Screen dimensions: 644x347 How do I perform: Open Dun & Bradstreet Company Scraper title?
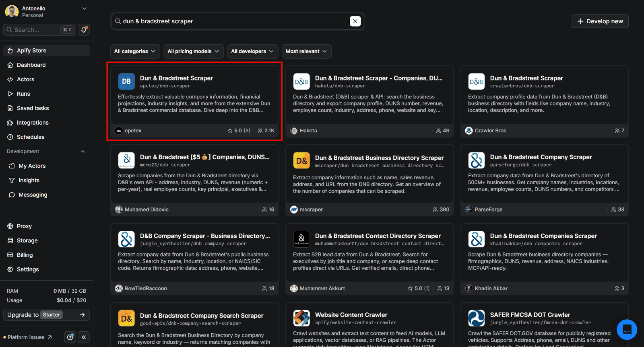[541, 157]
